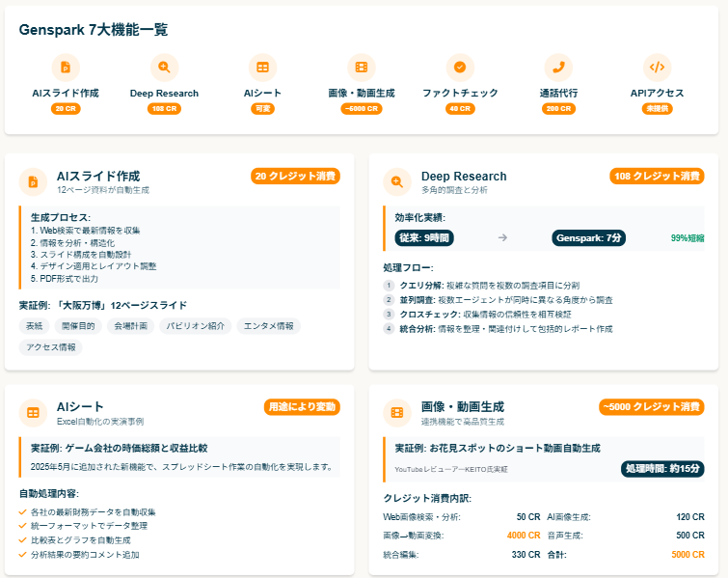Click the AIスライド作成 label in the top feature row

tap(66, 94)
